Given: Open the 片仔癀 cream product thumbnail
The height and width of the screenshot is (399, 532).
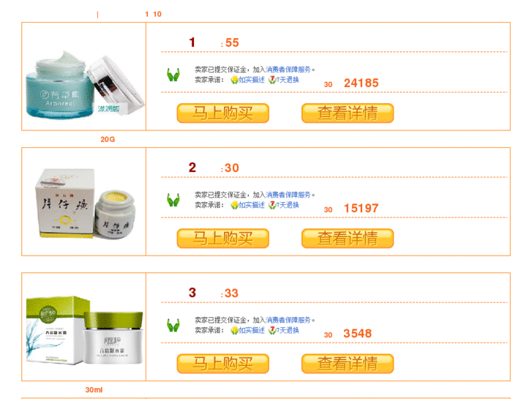Looking at the screenshot, I should 86,203.
